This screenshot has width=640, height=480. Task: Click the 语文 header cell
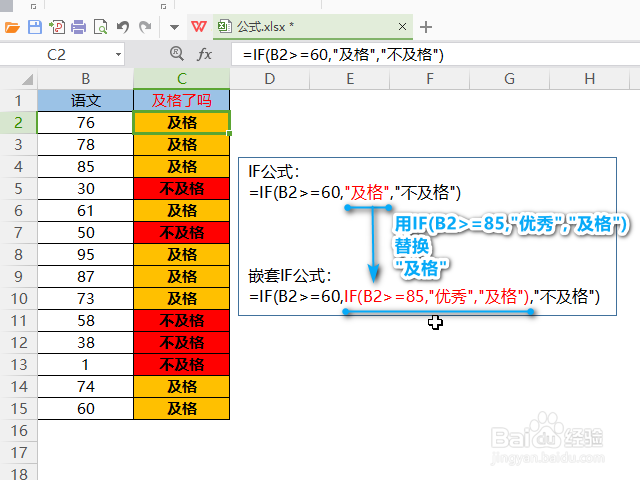pyautogui.click(x=85, y=100)
